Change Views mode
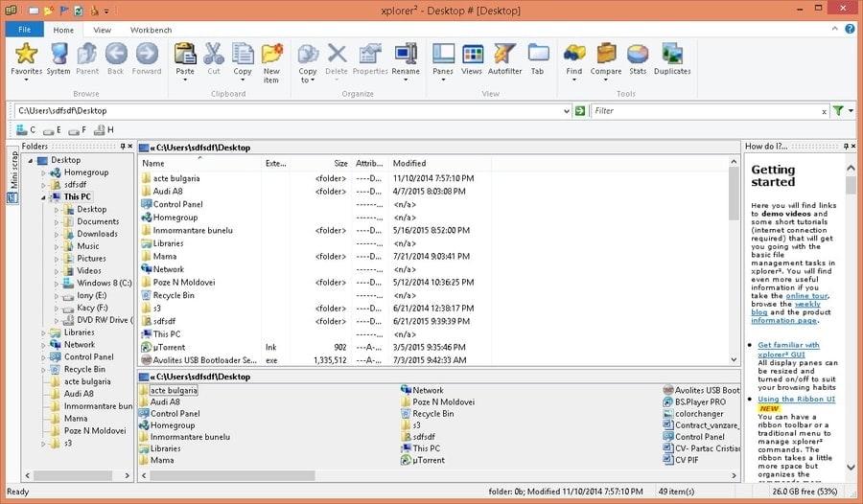This screenshot has width=863, height=504. pyautogui.click(x=472, y=58)
